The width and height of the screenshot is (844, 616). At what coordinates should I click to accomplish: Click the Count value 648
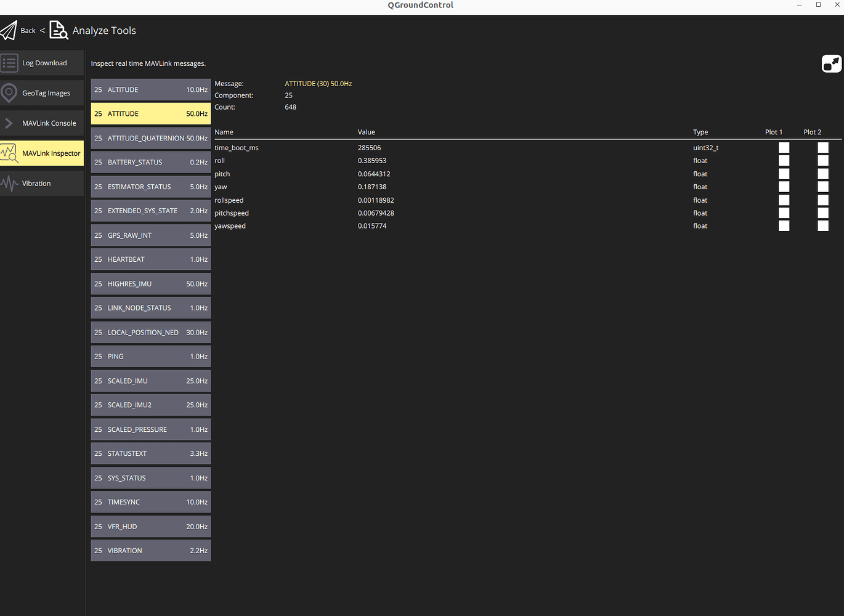(x=290, y=107)
